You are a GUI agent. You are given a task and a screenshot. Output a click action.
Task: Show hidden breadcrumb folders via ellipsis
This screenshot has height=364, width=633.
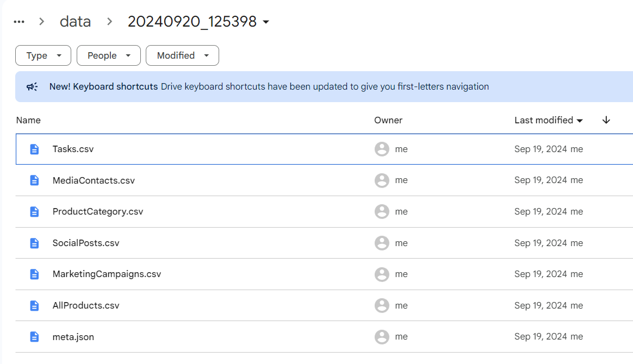(19, 22)
